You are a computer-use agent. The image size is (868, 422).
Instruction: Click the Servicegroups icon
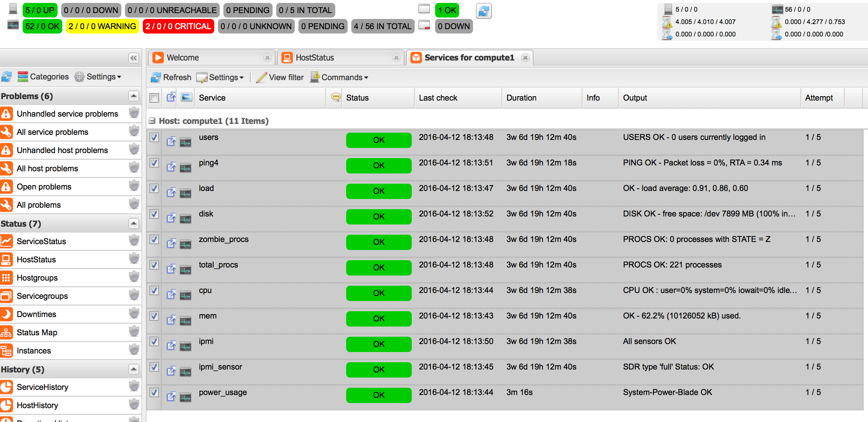(x=7, y=296)
